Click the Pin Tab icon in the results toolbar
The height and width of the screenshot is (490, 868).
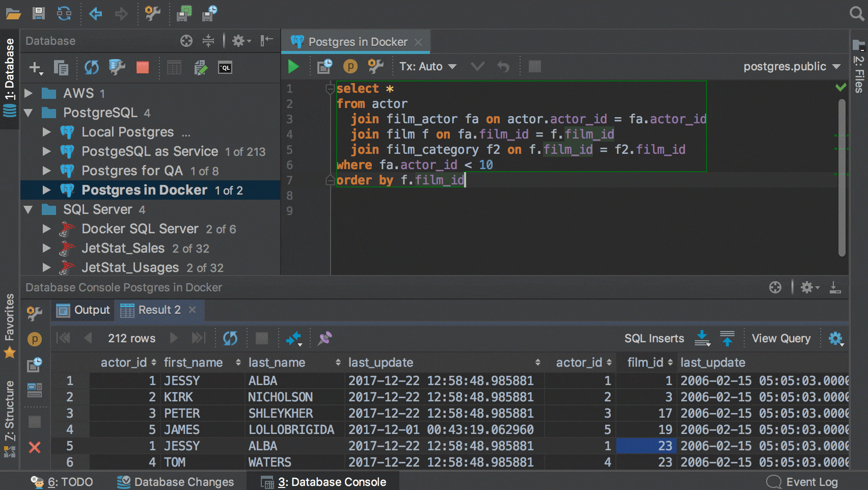(324, 338)
